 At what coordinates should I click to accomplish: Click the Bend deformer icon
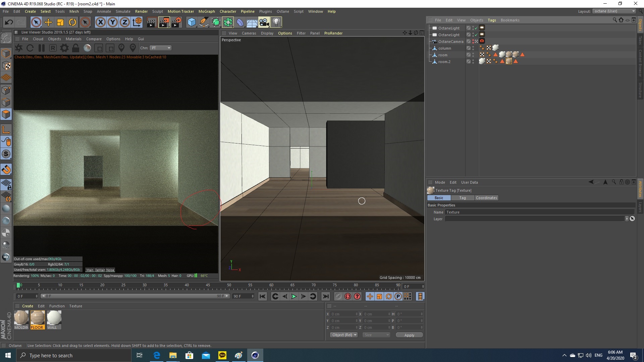(240, 22)
